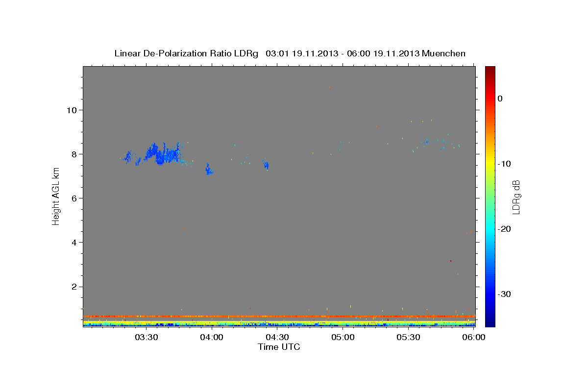Click the 04:00 time tick label
The image size is (588, 392).
pos(212,337)
